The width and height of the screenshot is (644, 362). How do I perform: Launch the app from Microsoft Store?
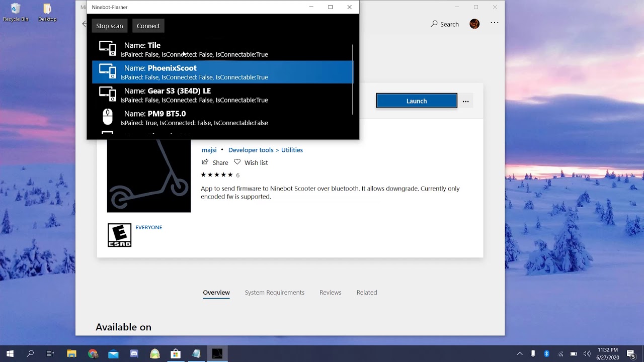pyautogui.click(x=417, y=101)
